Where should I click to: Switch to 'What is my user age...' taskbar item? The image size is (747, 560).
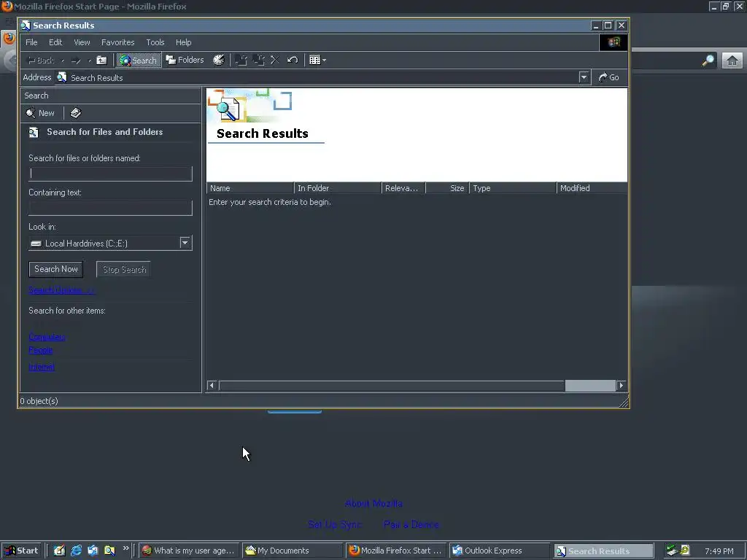tap(189, 551)
